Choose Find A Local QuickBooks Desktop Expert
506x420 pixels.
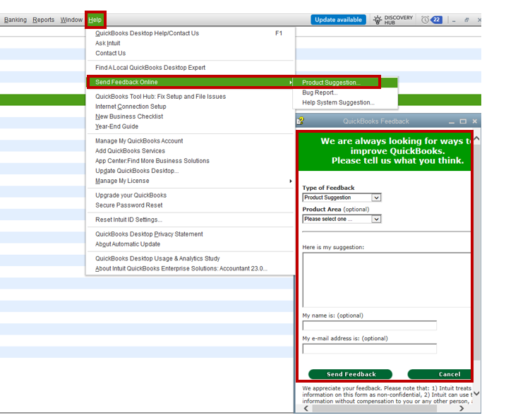(191, 68)
